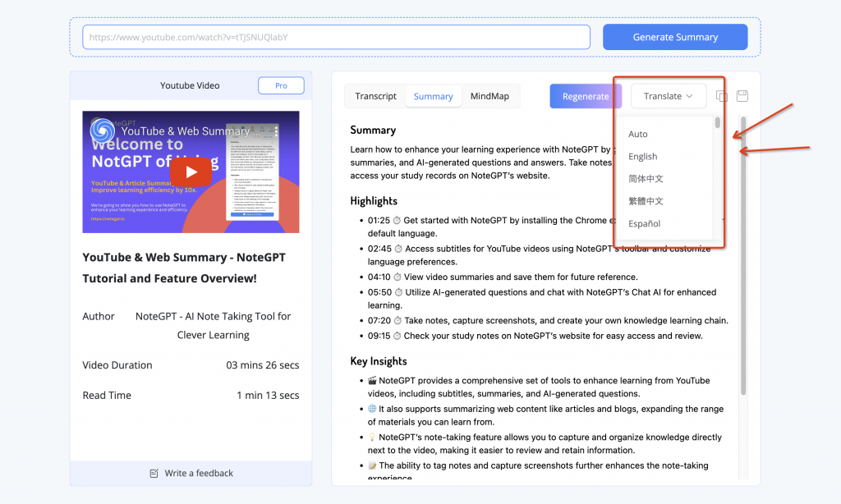Expand the Translate dropdown

coord(668,96)
